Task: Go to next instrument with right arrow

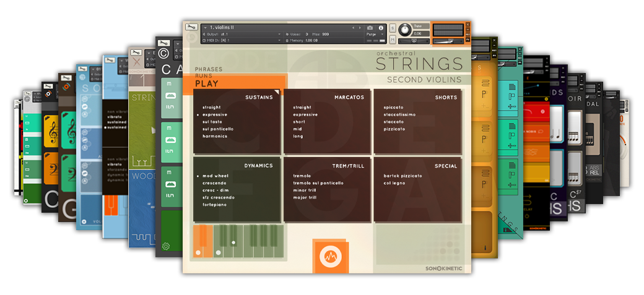Action: pyautogui.click(x=359, y=28)
